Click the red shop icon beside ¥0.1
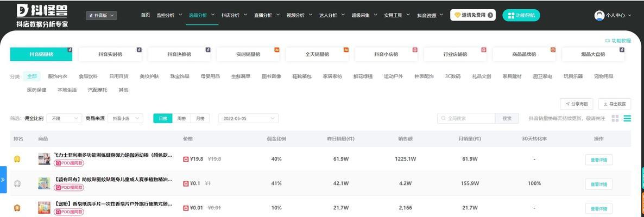644x217 pixels. 186,183
